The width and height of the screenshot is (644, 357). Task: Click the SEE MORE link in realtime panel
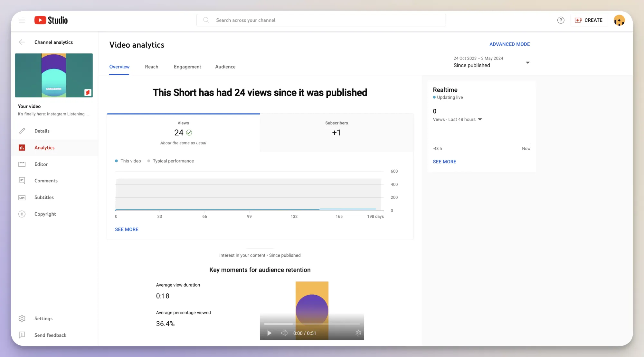pos(445,162)
